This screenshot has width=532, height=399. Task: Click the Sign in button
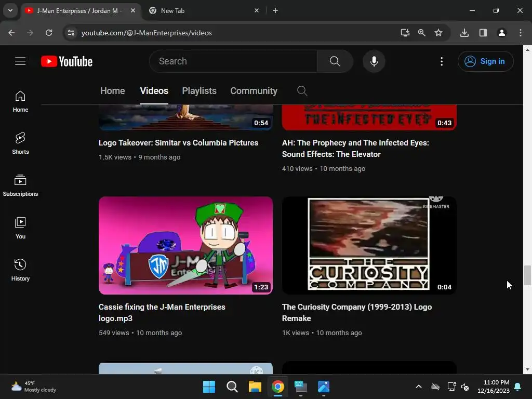[485, 61]
